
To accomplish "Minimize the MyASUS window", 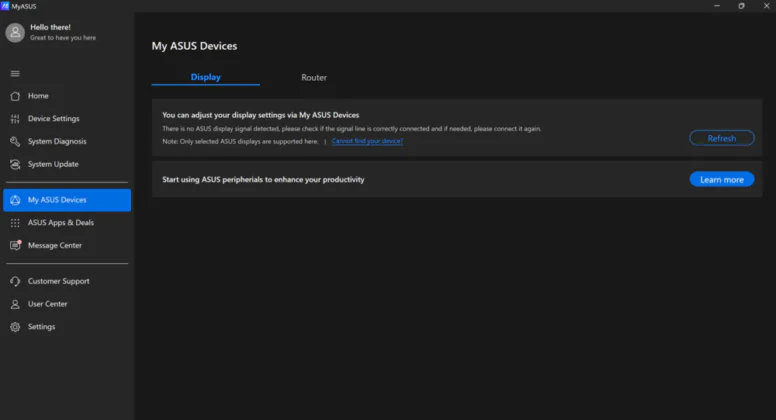I will pyautogui.click(x=717, y=6).
